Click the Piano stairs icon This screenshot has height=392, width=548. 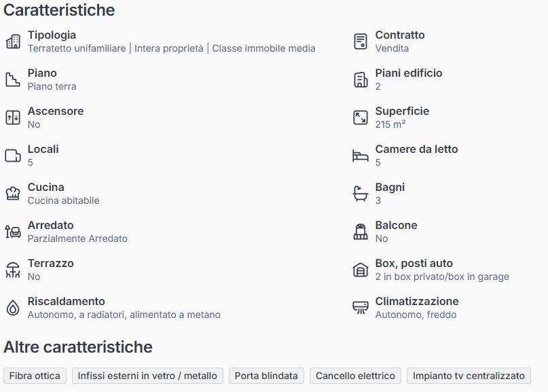[x=13, y=79]
